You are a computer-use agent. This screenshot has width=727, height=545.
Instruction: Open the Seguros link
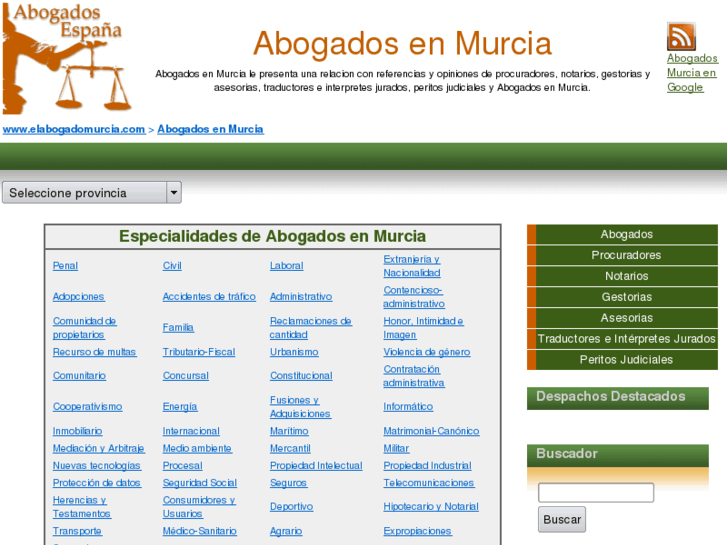(x=288, y=483)
